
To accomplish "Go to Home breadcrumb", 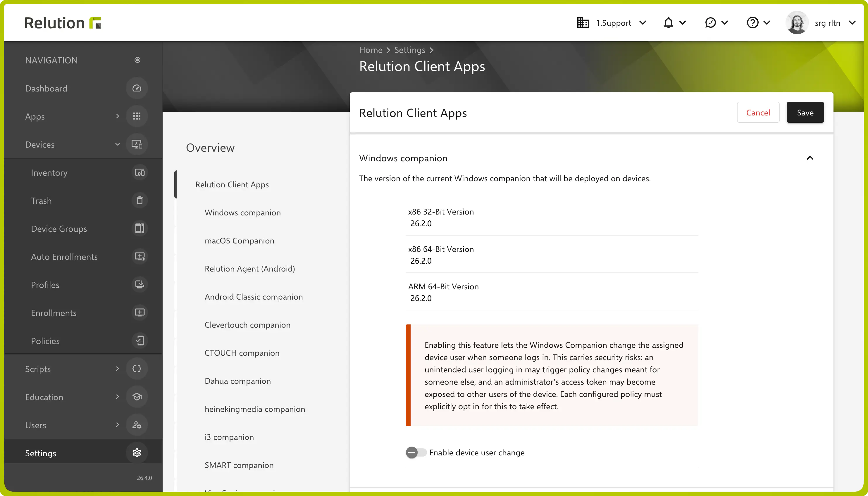I will pos(371,50).
